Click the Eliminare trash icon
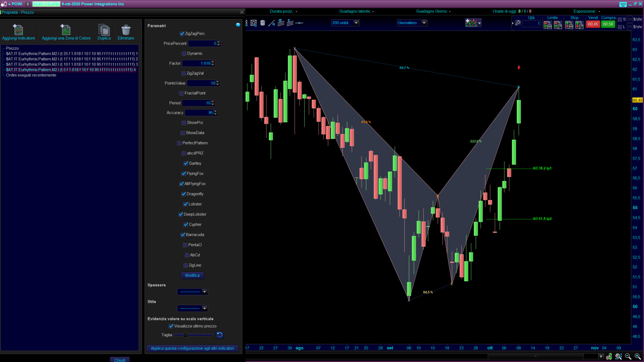Image resolution: width=644 pixels, height=362 pixels. [x=126, y=30]
